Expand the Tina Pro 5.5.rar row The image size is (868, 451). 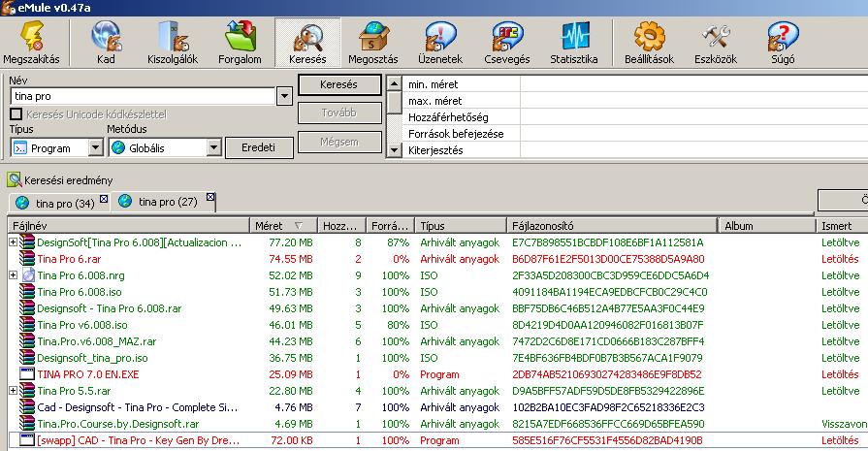pos(13,391)
